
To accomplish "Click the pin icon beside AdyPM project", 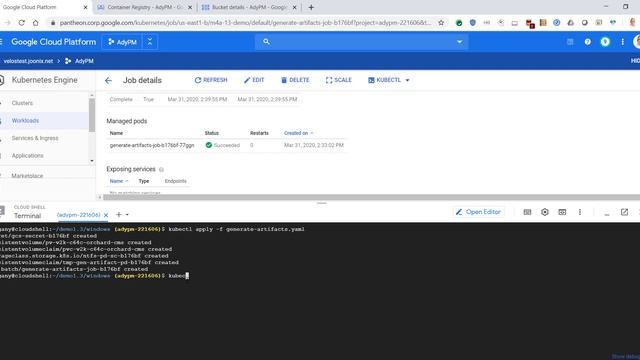I will tap(150, 42).
